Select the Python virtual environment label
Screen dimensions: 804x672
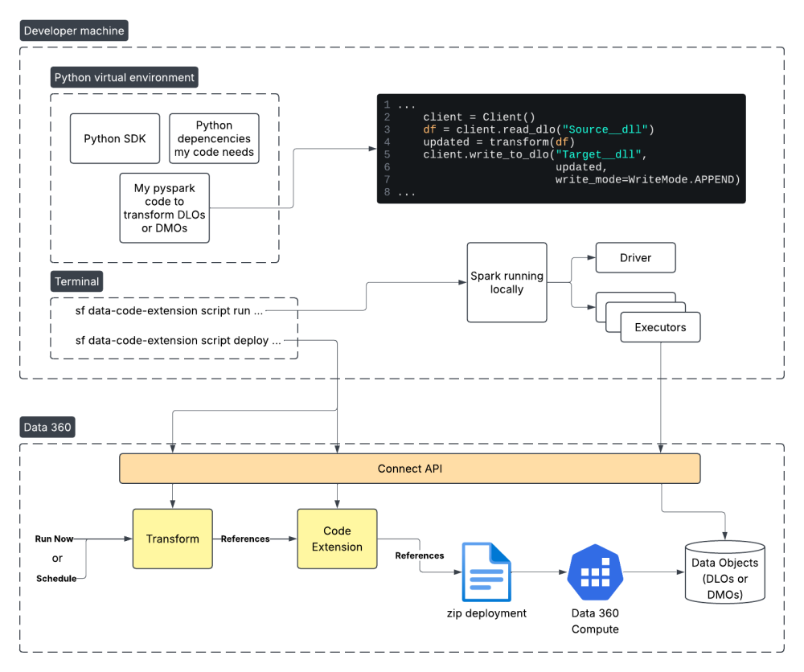pyautogui.click(x=124, y=77)
